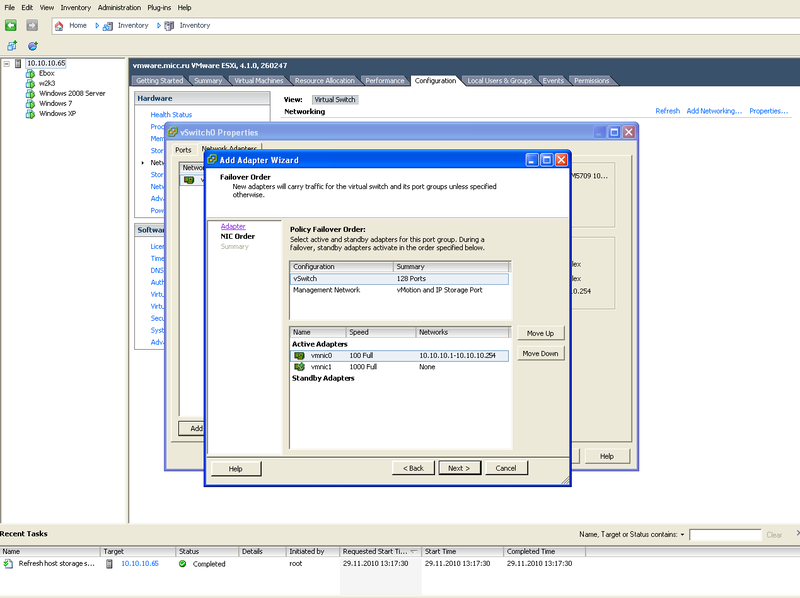The width and height of the screenshot is (800, 598).
Task: Select the Management Network configuration row
Action: pos(399,290)
